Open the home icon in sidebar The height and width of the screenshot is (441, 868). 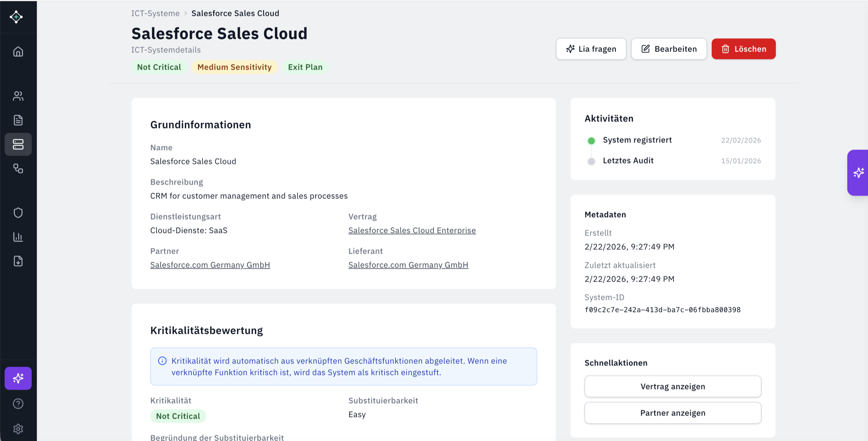tap(18, 51)
